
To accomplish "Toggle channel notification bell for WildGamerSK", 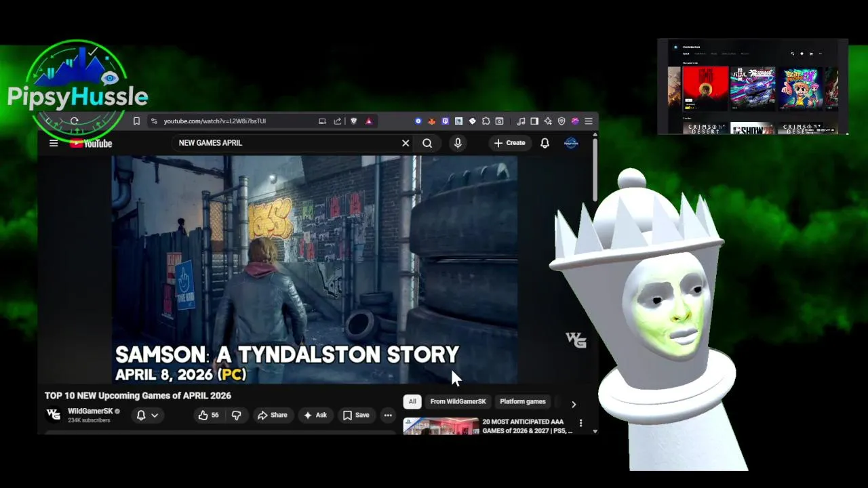I will 141,415.
